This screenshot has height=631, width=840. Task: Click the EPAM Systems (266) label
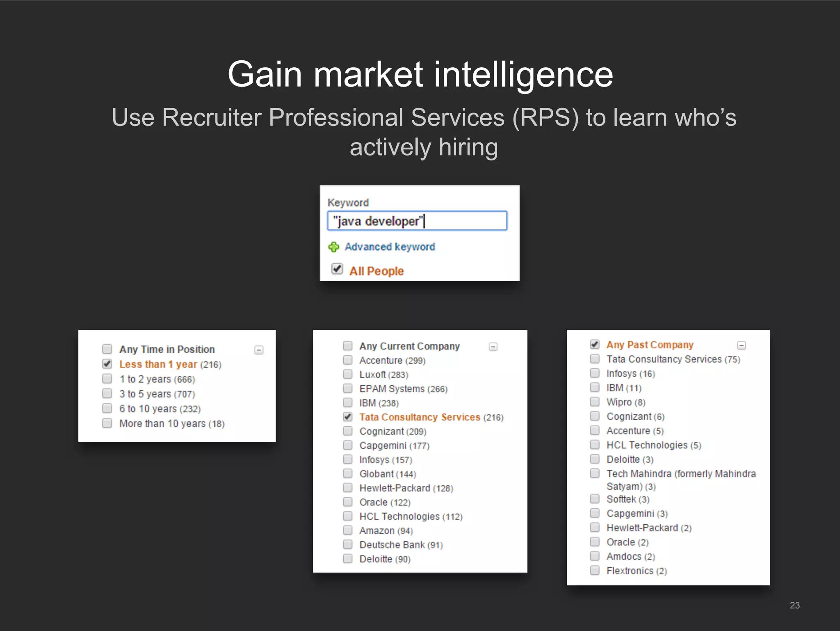(404, 389)
